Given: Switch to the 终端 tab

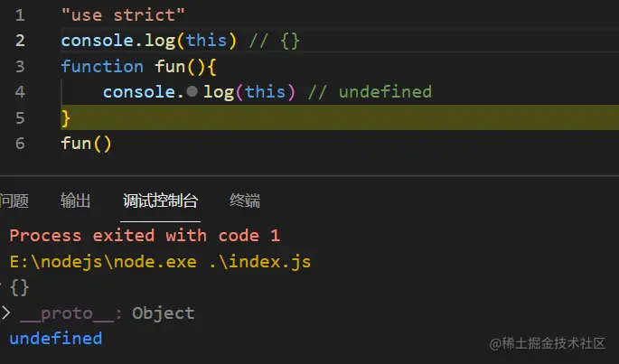Looking at the screenshot, I should click(245, 201).
